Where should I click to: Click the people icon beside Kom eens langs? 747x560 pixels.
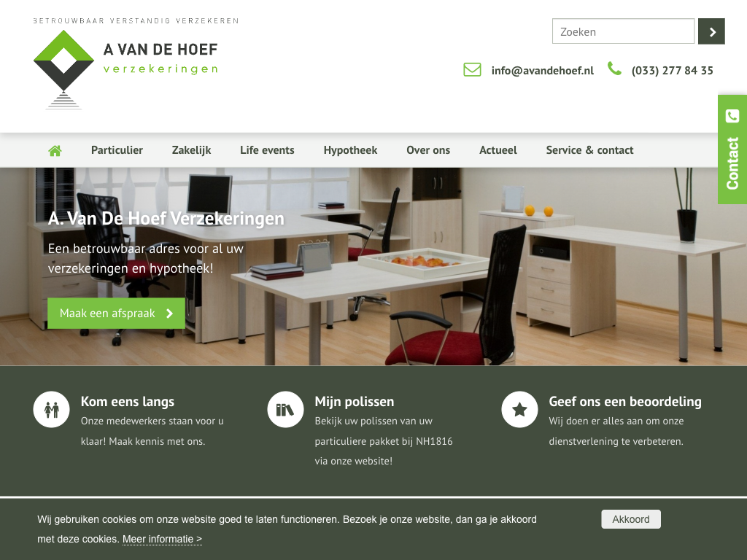click(x=52, y=410)
